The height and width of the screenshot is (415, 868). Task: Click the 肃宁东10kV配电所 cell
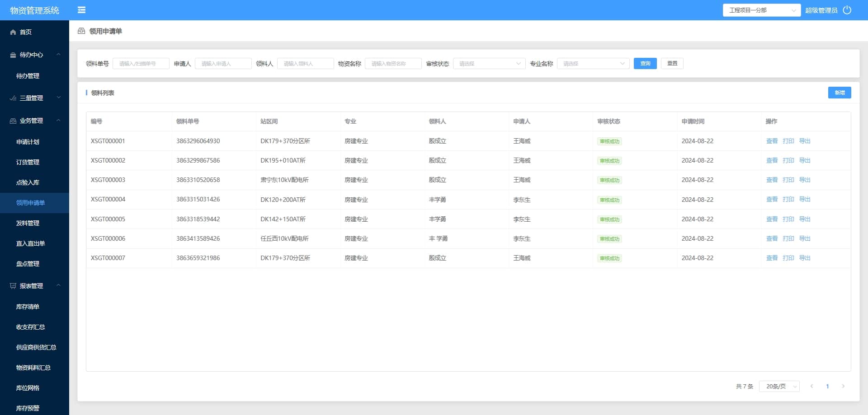[284, 180]
